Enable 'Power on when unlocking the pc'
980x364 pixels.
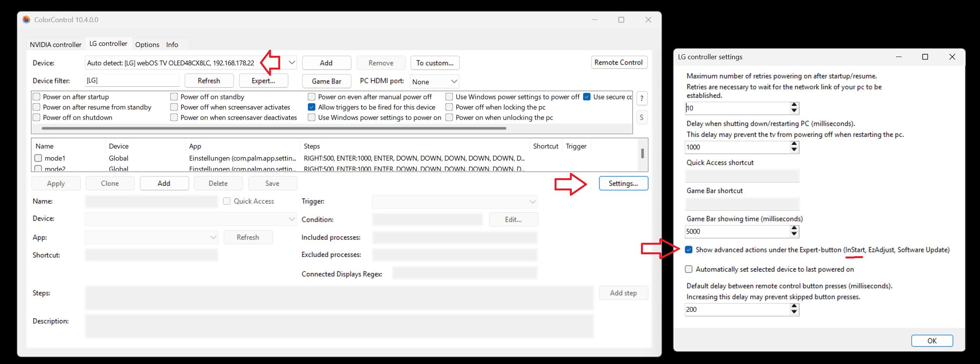click(449, 117)
